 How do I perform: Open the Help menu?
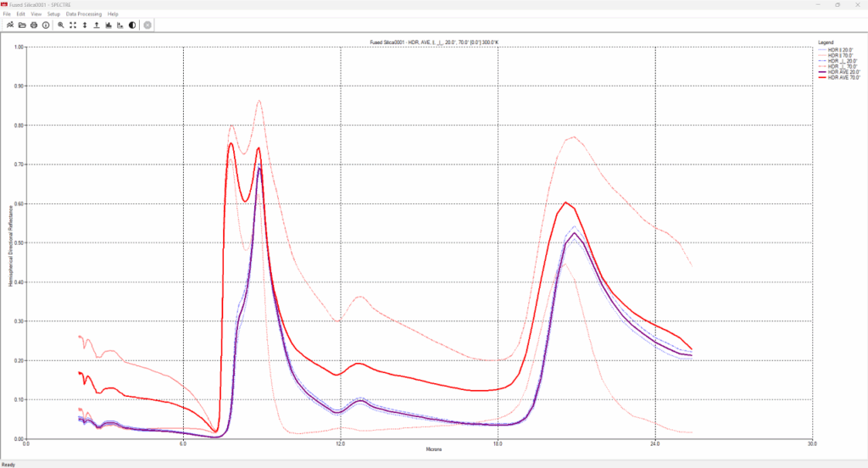point(113,14)
